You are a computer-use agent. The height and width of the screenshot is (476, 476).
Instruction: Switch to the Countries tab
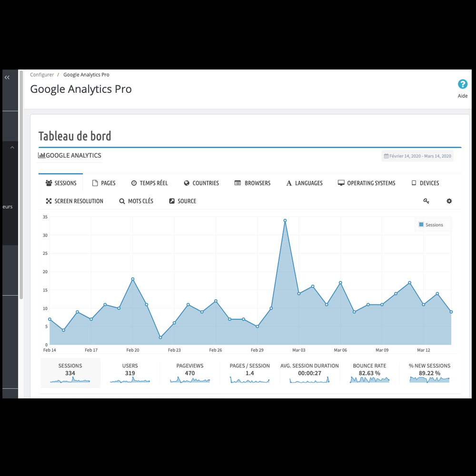[201, 183]
